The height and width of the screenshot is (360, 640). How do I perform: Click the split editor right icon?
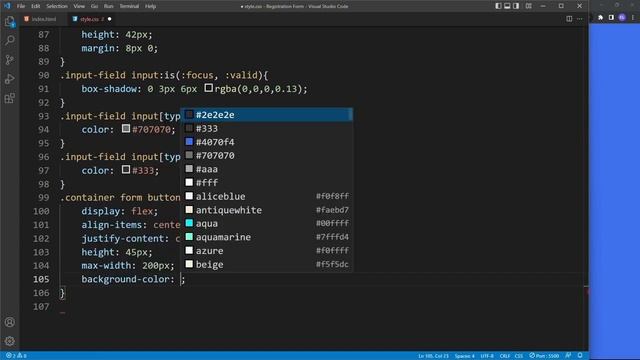(569, 19)
